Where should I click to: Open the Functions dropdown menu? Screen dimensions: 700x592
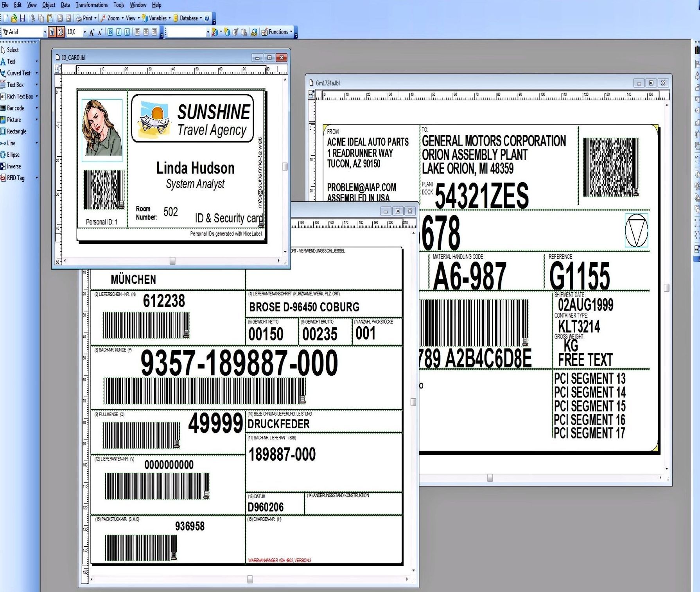(278, 32)
